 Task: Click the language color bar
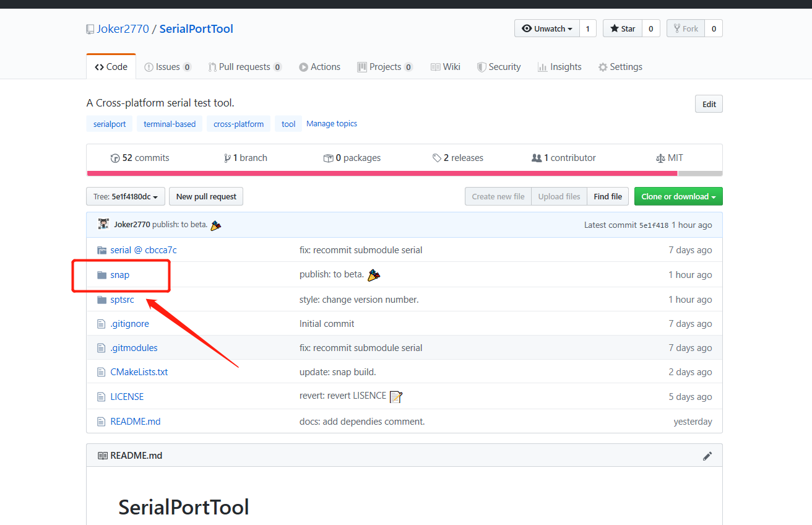(405, 173)
